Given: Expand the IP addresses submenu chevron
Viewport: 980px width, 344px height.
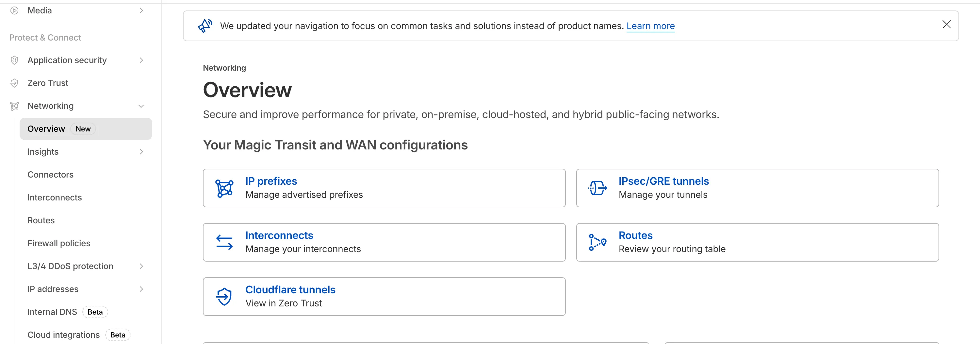Looking at the screenshot, I should [x=141, y=289].
